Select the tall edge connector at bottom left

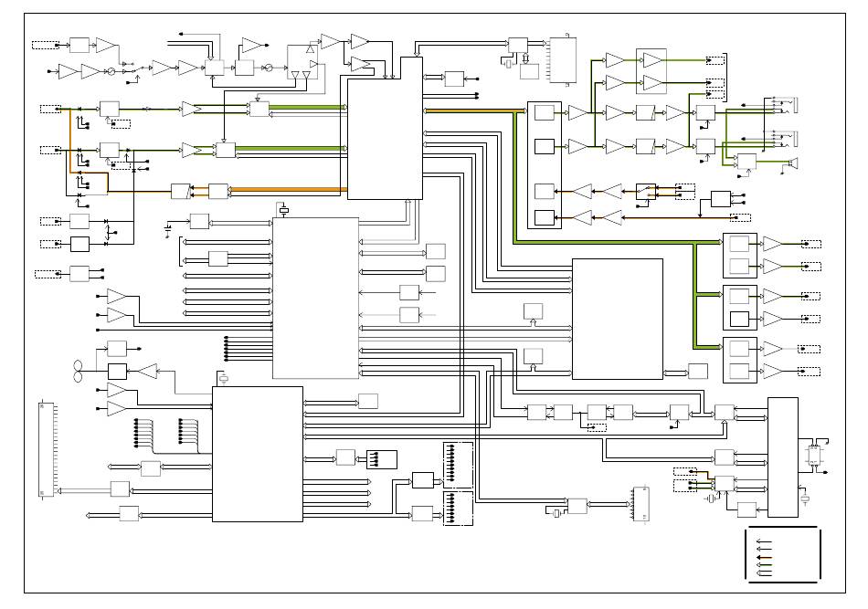pyautogui.click(x=47, y=450)
